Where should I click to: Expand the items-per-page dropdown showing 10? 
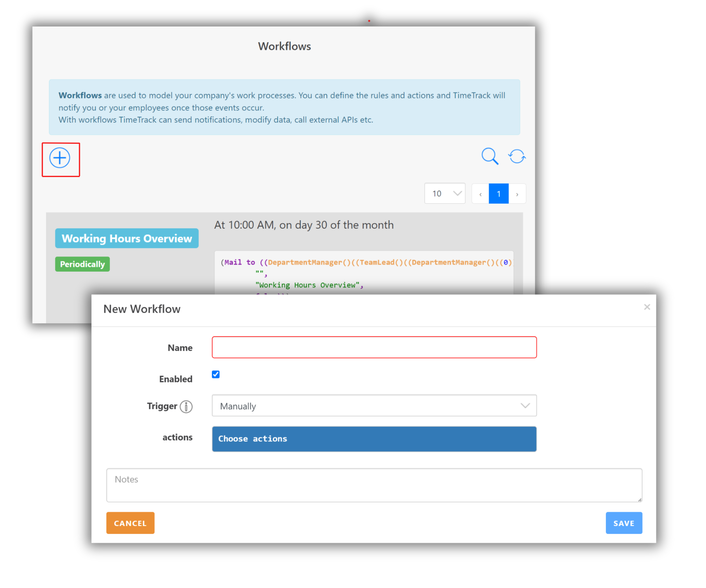tap(444, 194)
